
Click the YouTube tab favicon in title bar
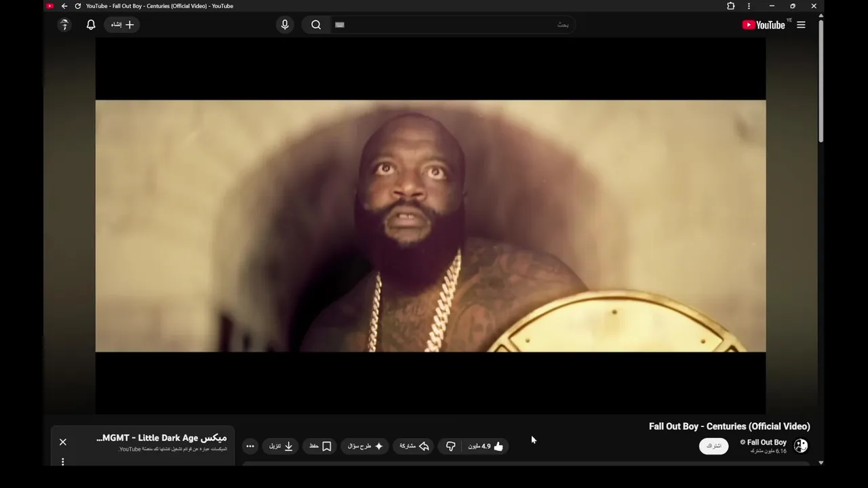pos(50,6)
